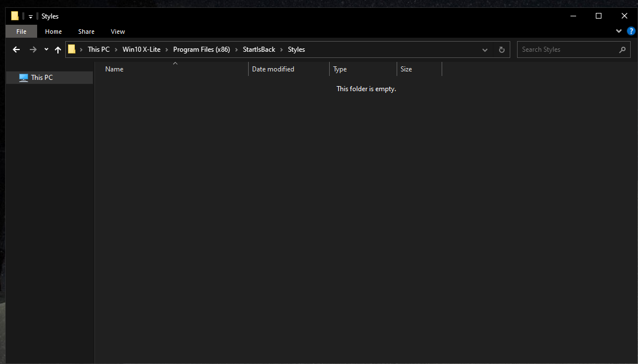Refresh the Styles folder
638x364 pixels.
[x=502, y=50]
